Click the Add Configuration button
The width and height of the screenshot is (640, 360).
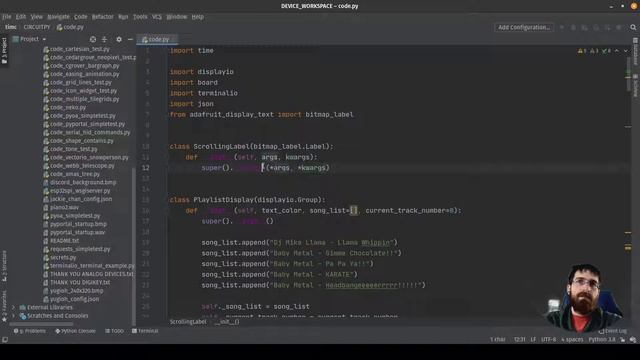[524, 27]
